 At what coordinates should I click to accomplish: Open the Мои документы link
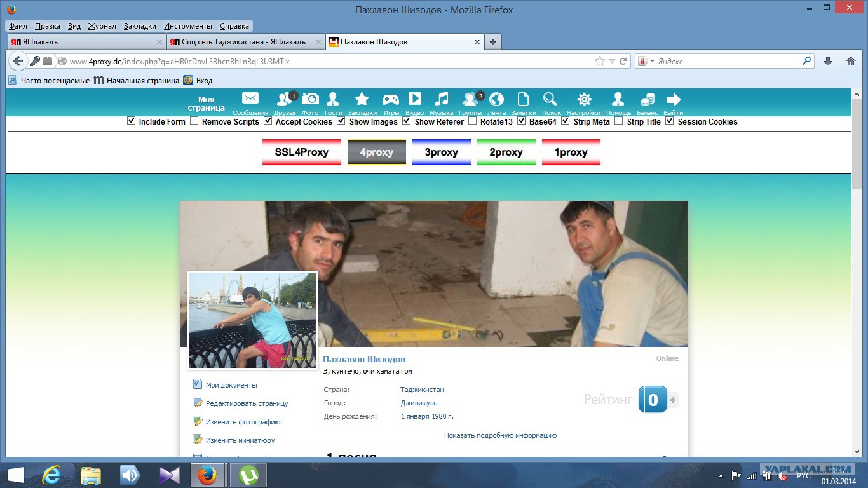point(231,385)
